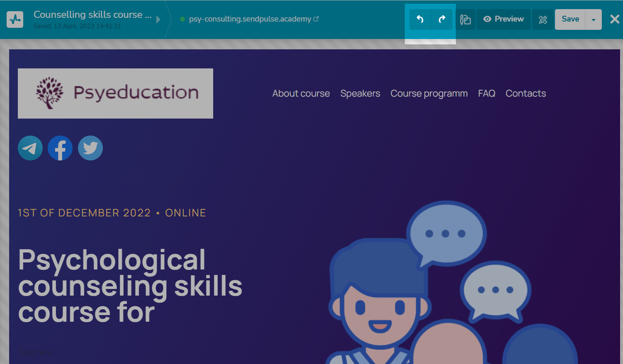Open the page styles icon next to Preview

coord(465,19)
